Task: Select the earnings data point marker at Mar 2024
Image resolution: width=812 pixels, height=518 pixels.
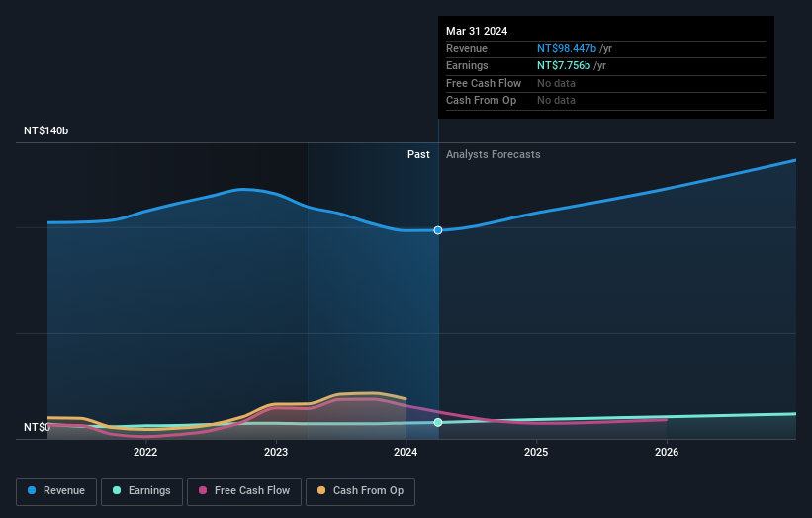Action: [x=438, y=423]
